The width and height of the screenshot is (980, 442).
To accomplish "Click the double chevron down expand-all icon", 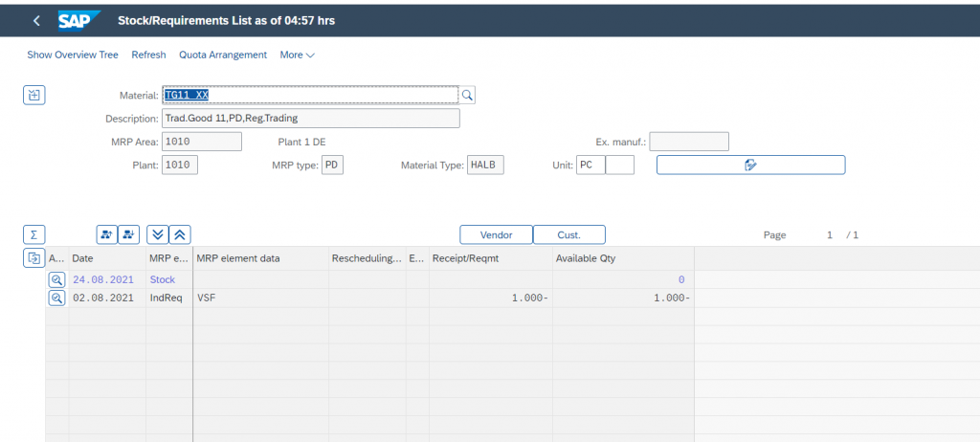I will tap(158, 234).
